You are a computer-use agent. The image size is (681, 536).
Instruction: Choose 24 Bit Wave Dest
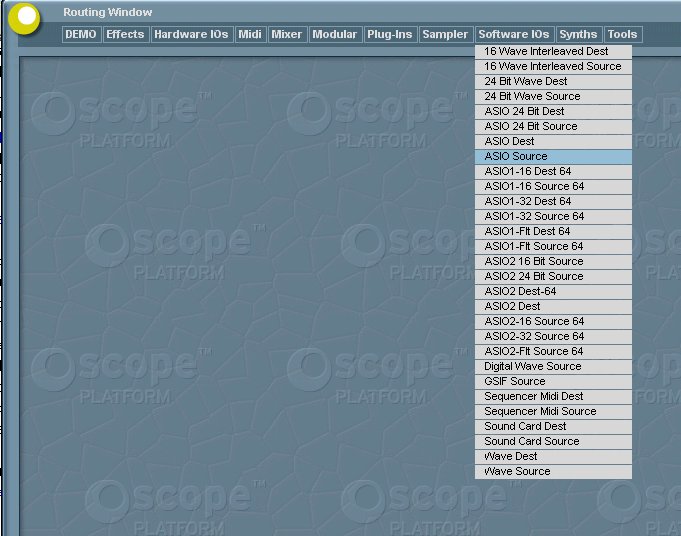coord(553,81)
